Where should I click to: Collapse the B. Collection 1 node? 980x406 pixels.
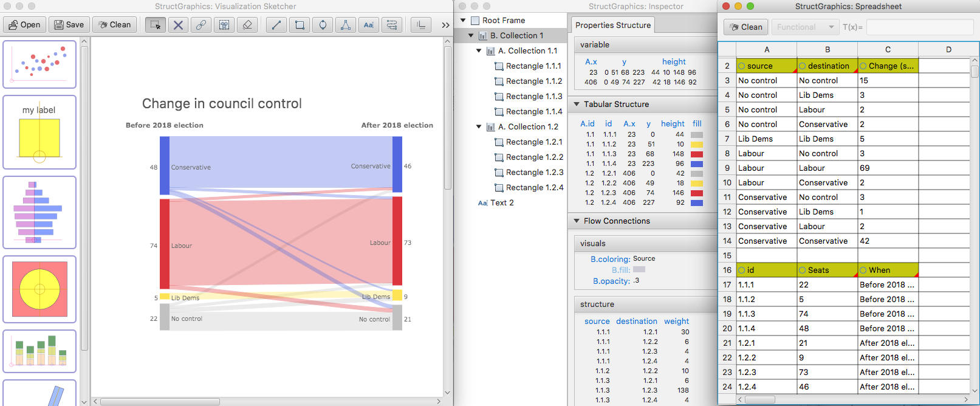471,35
